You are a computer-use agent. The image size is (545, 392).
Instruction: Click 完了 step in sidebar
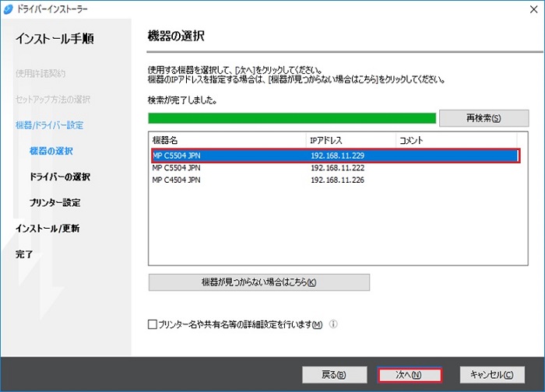tap(24, 254)
